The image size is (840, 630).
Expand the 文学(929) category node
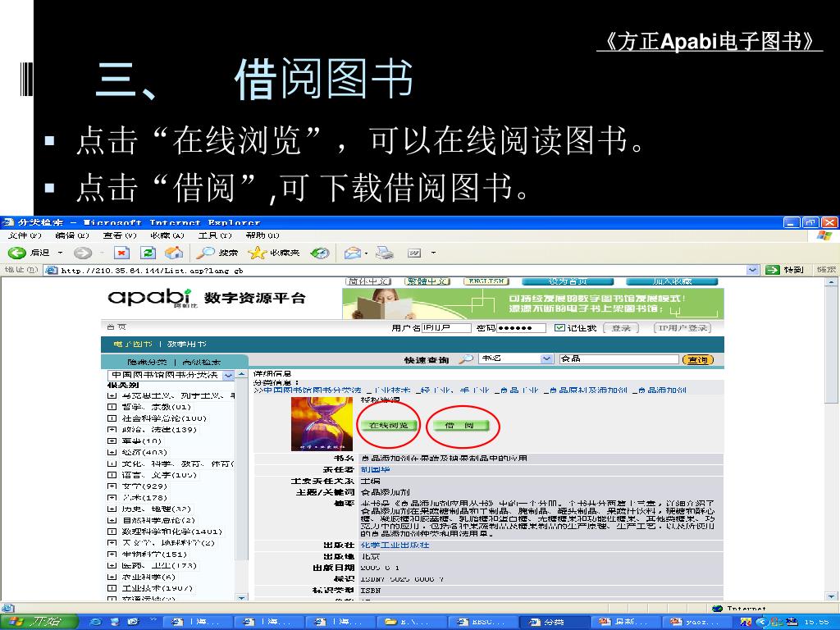coord(112,486)
